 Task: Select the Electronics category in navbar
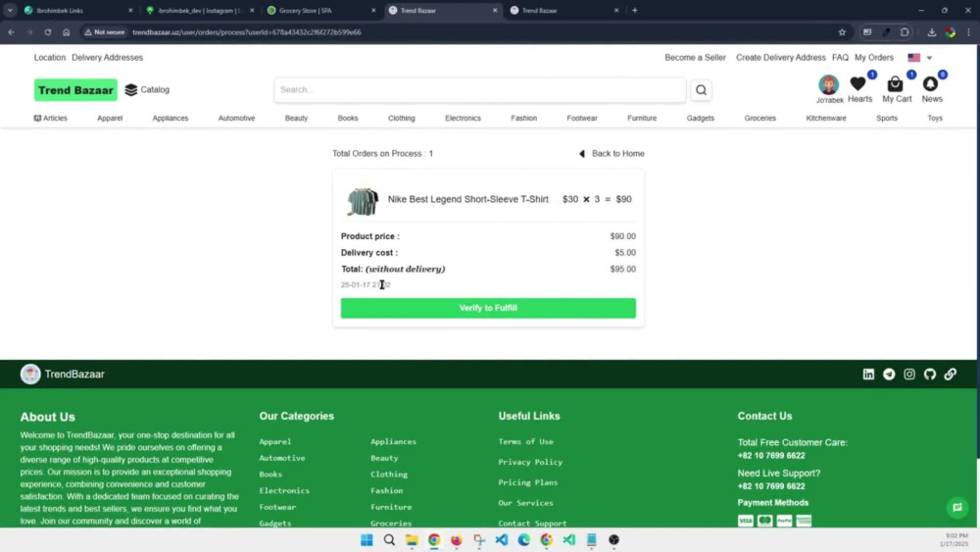pyautogui.click(x=464, y=119)
